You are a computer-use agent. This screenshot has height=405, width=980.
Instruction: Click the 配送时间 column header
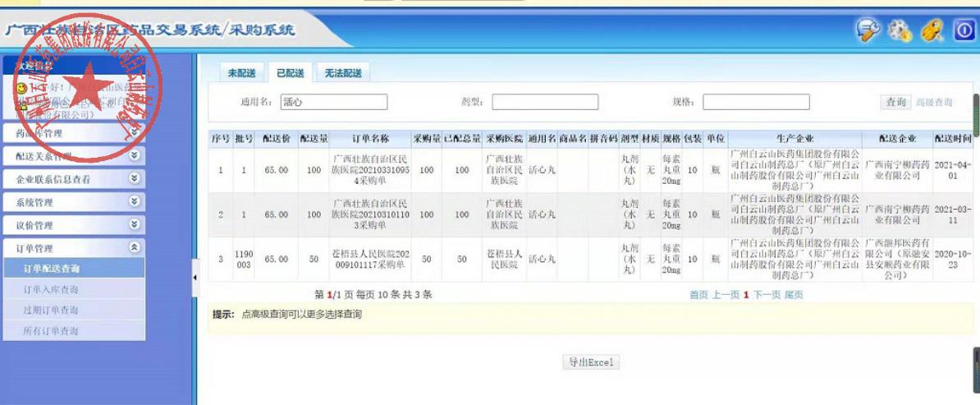(x=953, y=138)
